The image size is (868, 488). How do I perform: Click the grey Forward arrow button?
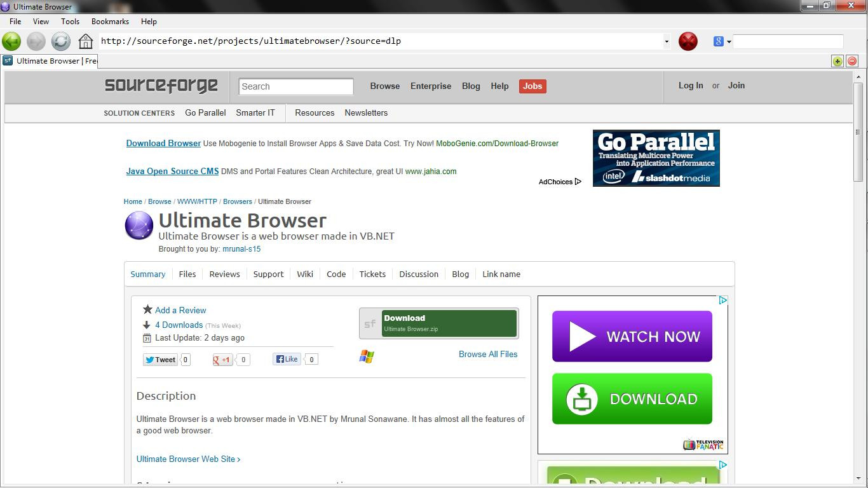tap(36, 41)
